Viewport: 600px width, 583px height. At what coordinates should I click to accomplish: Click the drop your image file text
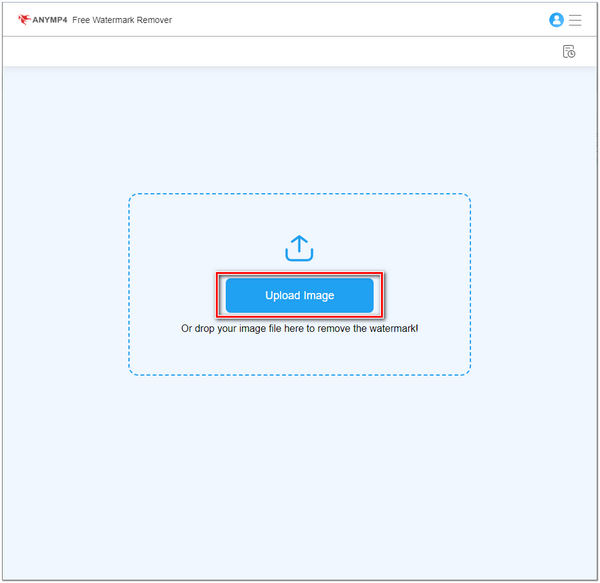(x=299, y=328)
